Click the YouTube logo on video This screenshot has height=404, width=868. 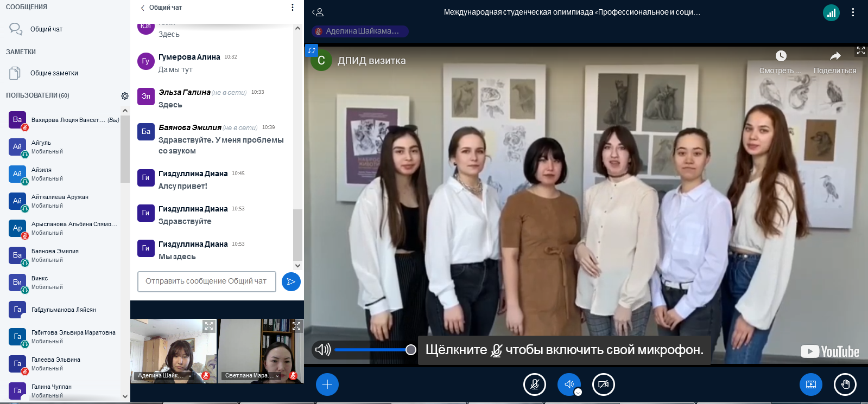tap(830, 351)
